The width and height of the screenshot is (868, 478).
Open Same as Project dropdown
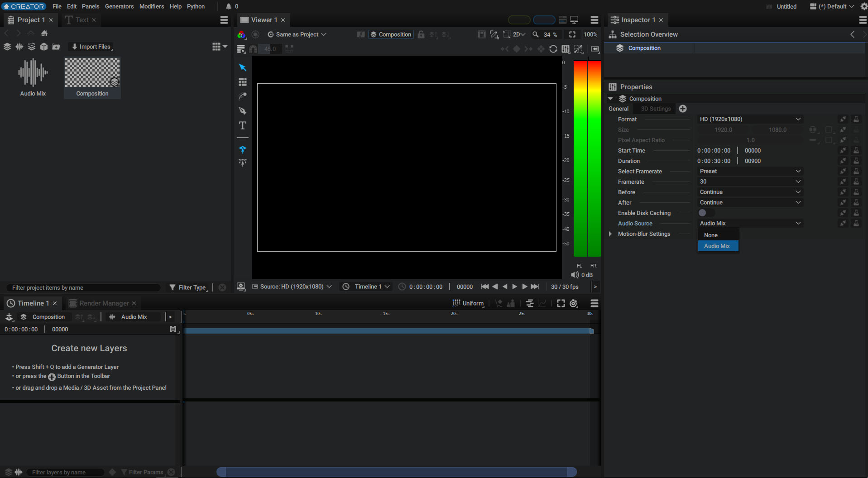point(297,34)
